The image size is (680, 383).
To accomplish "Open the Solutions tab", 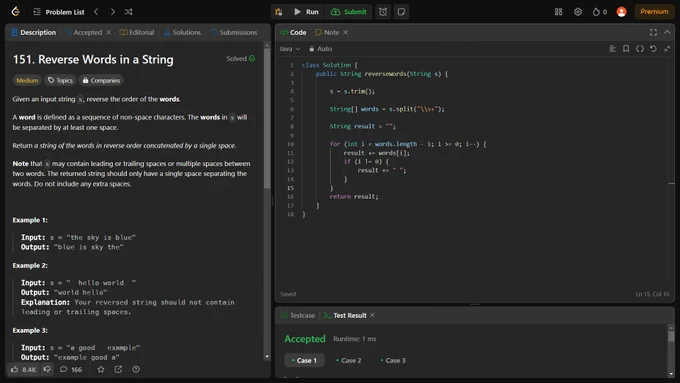I will tap(182, 33).
